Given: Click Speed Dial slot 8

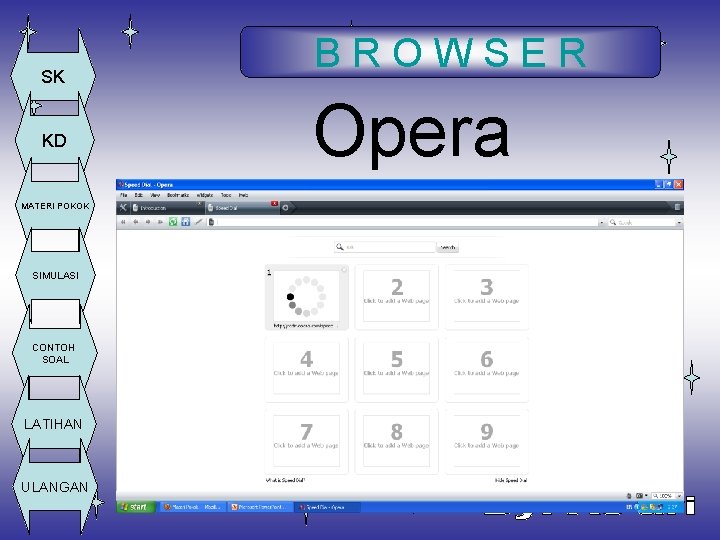Looking at the screenshot, I should click(396, 441).
